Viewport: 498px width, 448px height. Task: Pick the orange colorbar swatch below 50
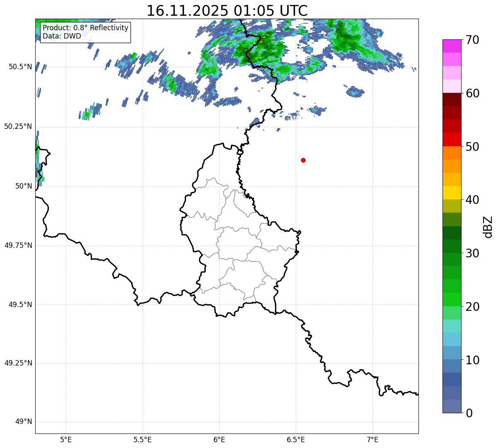452,153
